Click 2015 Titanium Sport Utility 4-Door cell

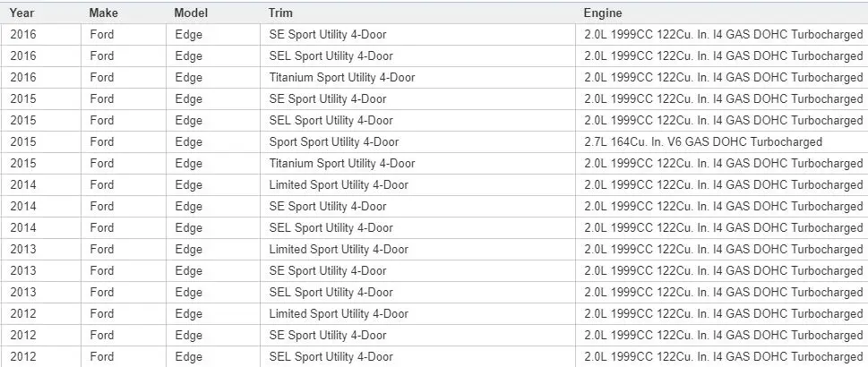(342, 164)
